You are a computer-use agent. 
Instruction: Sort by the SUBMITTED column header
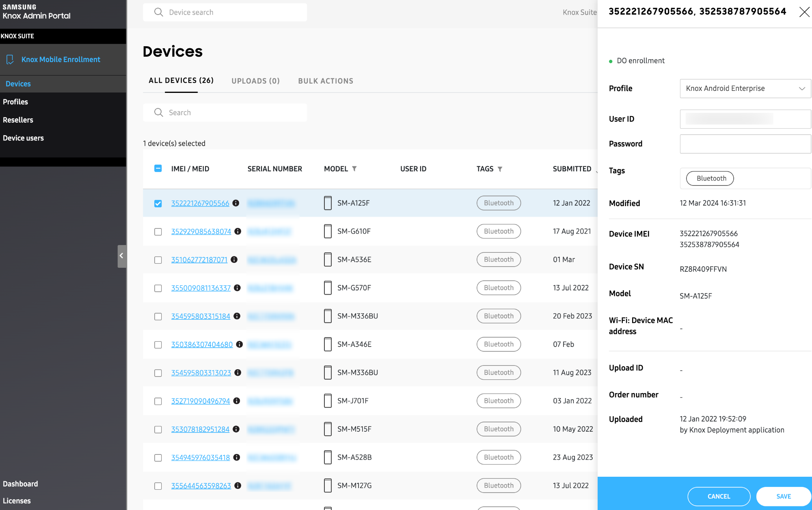(572, 169)
